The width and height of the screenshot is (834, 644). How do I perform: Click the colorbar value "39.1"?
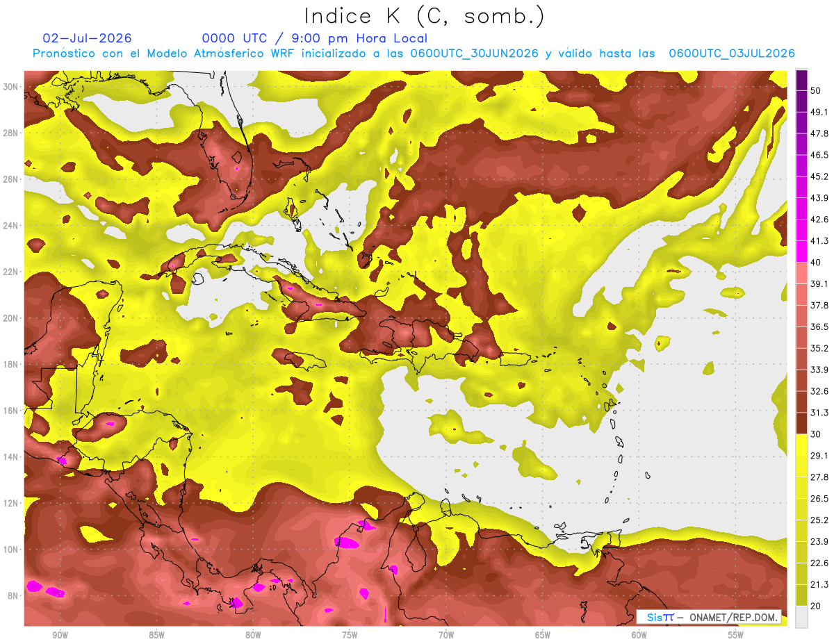[819, 284]
